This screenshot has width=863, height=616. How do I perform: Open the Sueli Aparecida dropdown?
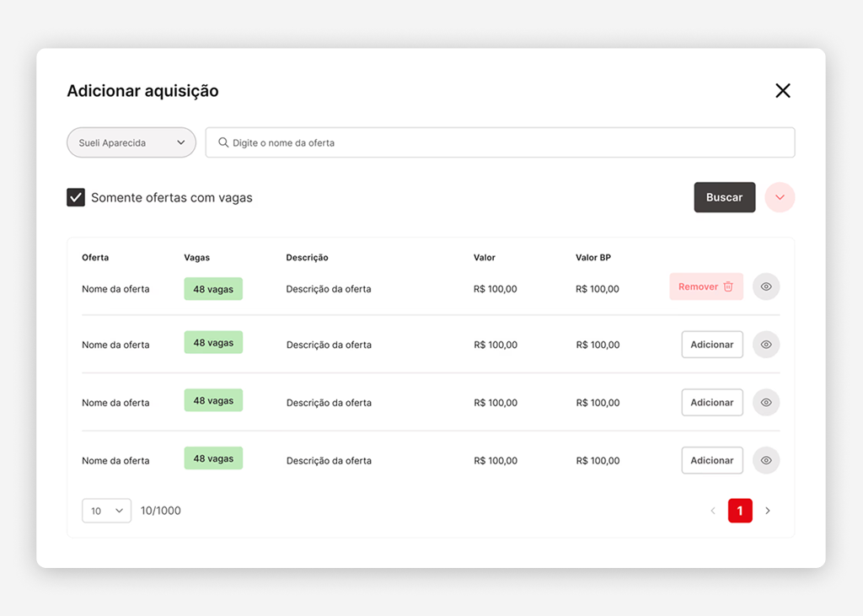pos(131,143)
